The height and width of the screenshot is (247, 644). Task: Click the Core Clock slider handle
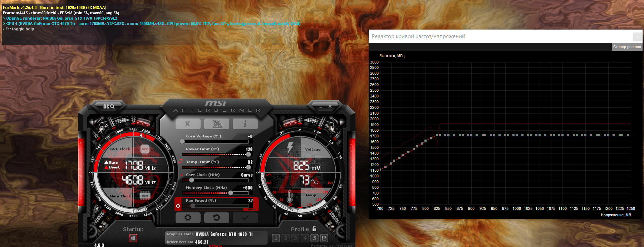coord(192,180)
